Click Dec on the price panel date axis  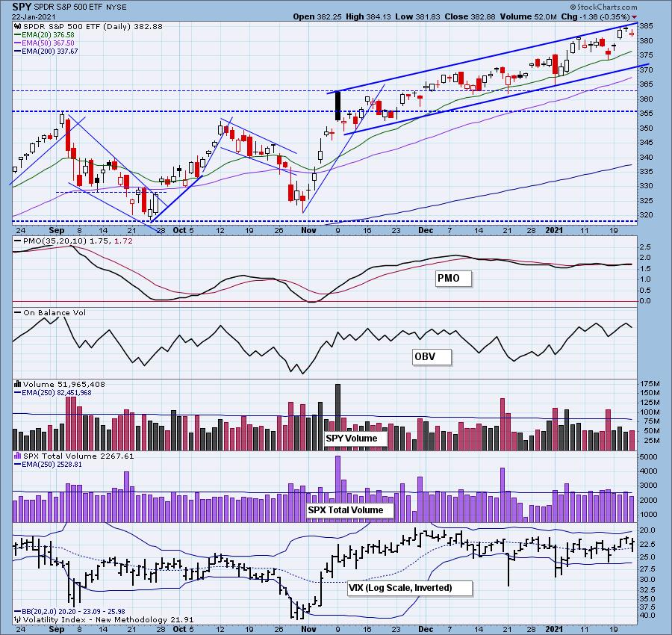click(426, 230)
